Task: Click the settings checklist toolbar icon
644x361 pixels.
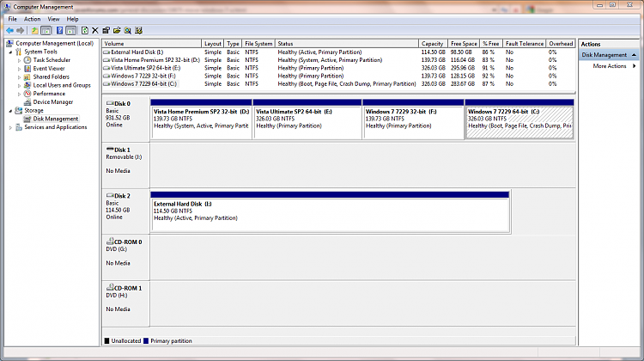Action: [x=138, y=30]
